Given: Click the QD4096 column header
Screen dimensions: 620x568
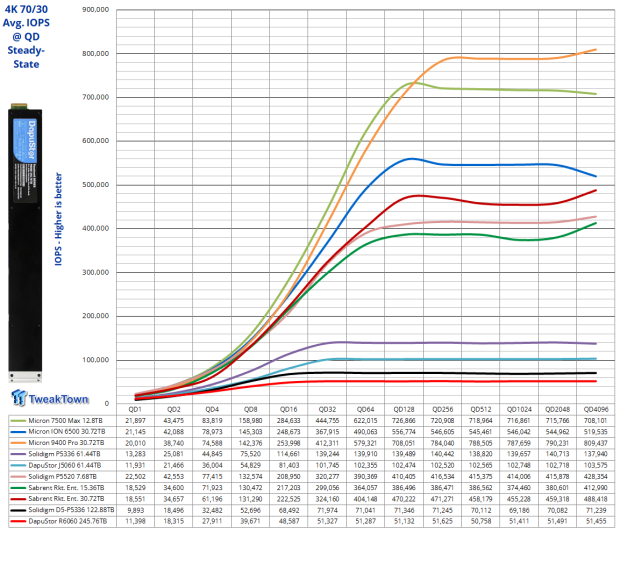Looking at the screenshot, I should pyautogui.click(x=596, y=409).
